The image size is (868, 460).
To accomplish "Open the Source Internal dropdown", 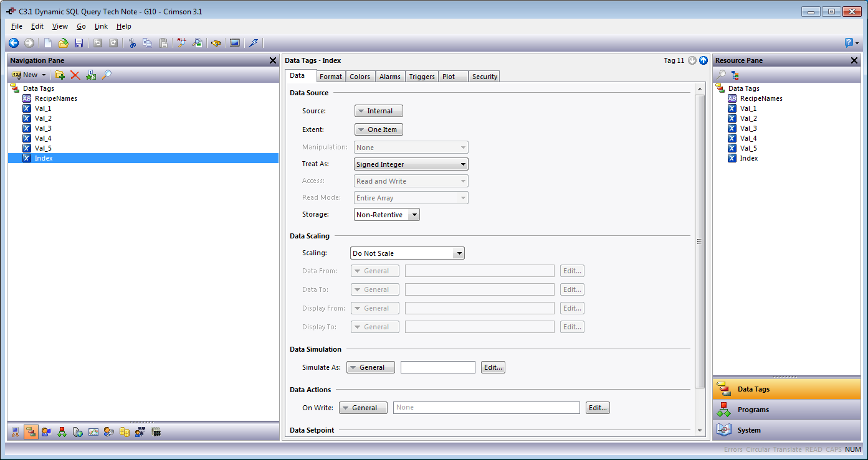I will (379, 111).
